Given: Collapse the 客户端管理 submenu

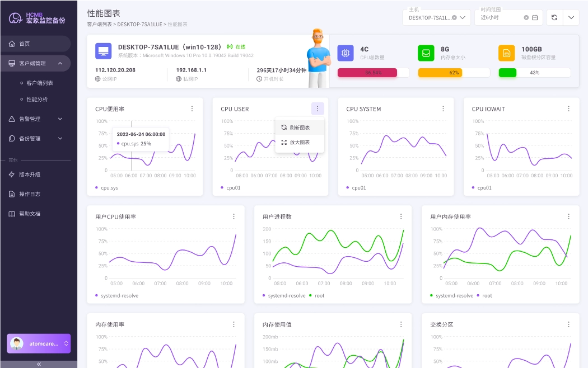Looking at the screenshot, I should (60, 63).
